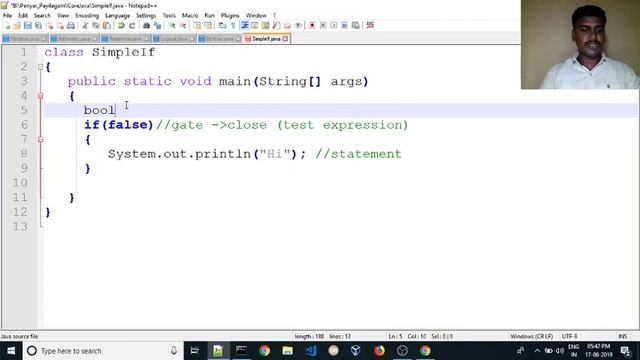Click the Document Map toolbar icon
This screenshot has height=360, width=640.
[x=265, y=25]
